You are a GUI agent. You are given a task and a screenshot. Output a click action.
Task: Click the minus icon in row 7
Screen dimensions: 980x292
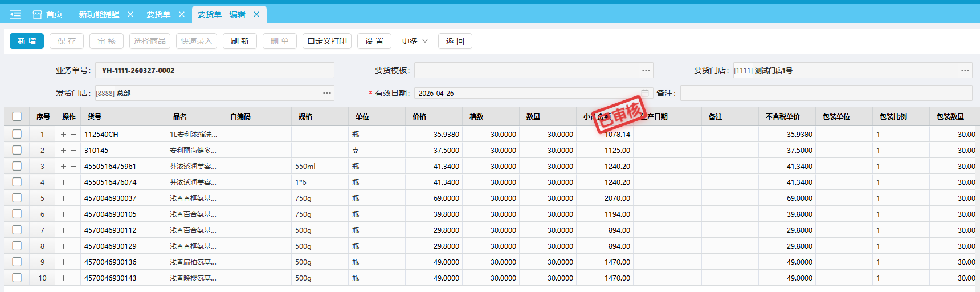tap(73, 230)
